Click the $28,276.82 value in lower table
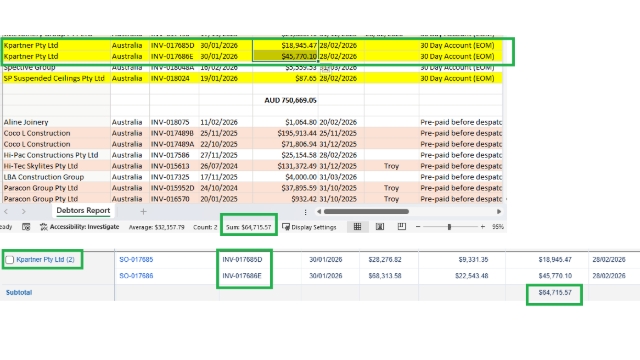The width and height of the screenshot is (640, 360). click(385, 260)
